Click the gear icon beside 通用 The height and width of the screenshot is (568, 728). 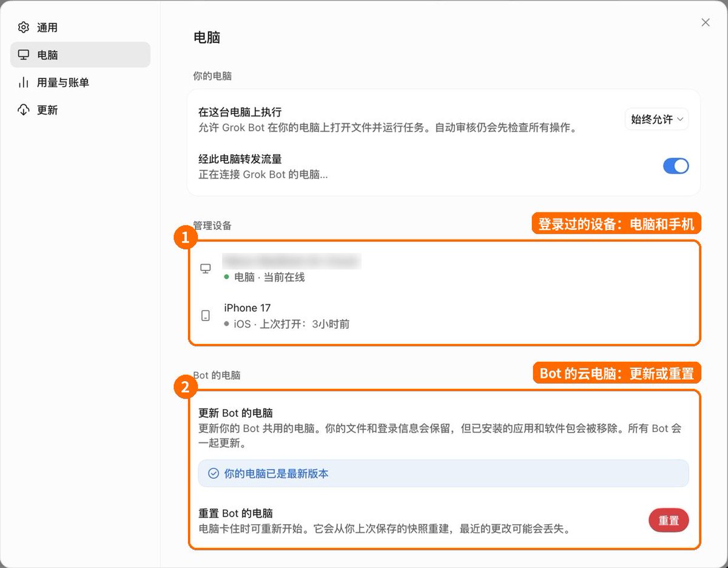click(24, 27)
